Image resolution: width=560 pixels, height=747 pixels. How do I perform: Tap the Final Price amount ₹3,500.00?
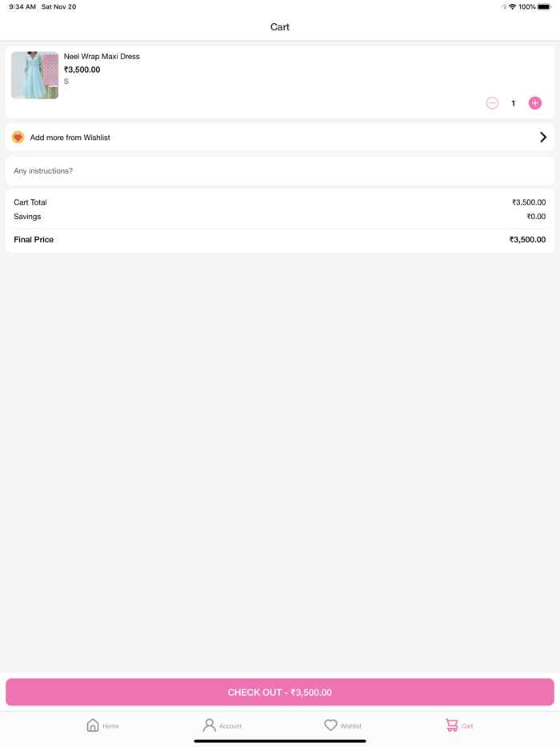[527, 240]
